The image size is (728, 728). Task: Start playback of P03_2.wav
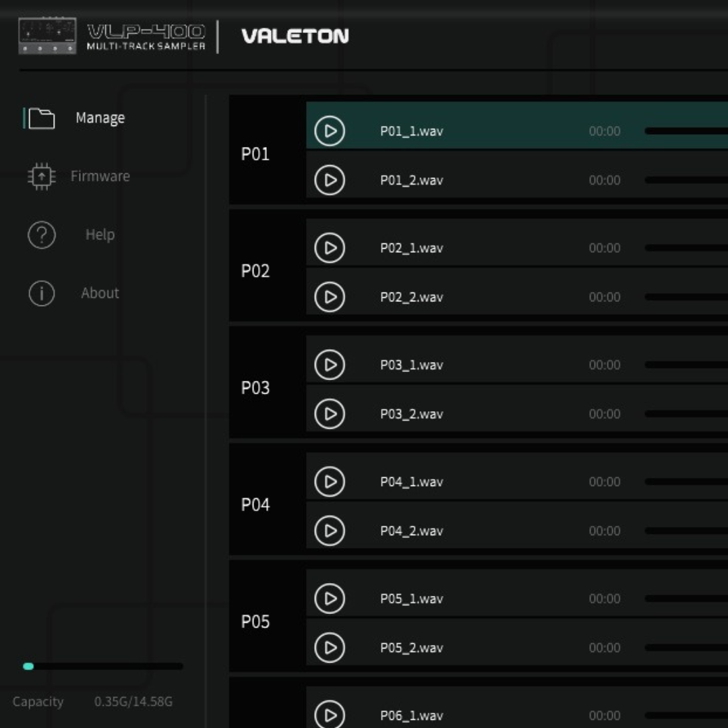click(330, 414)
